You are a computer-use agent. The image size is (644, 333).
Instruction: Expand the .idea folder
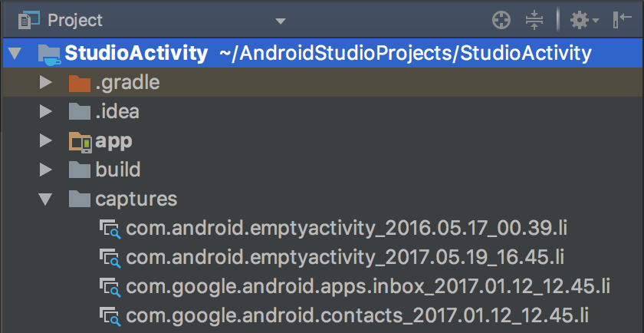(45, 112)
